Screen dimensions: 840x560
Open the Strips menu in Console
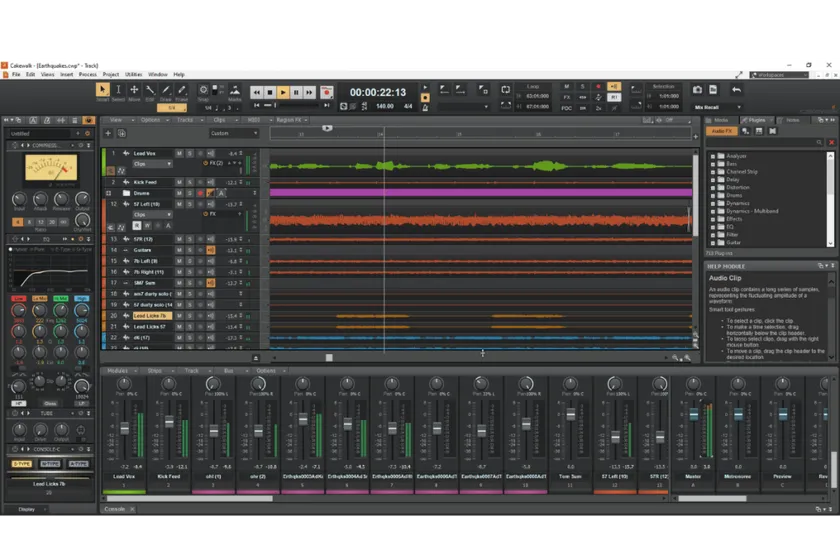(x=155, y=371)
